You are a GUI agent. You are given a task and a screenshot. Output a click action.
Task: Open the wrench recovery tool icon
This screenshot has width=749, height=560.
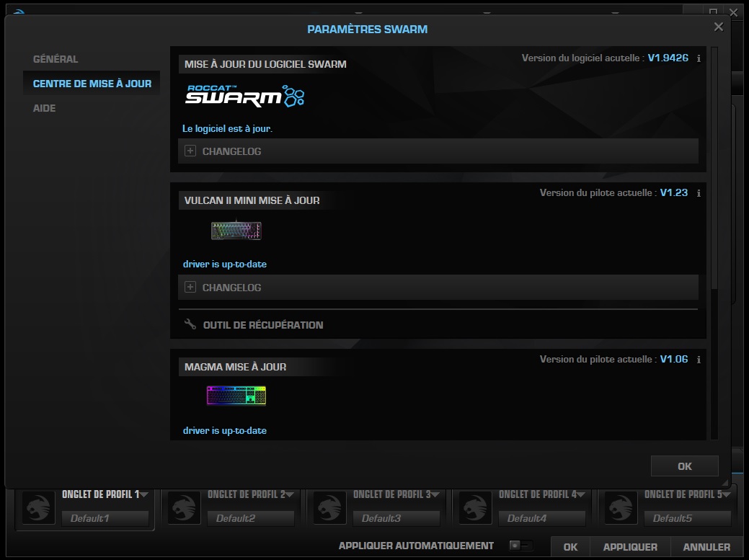(x=190, y=324)
